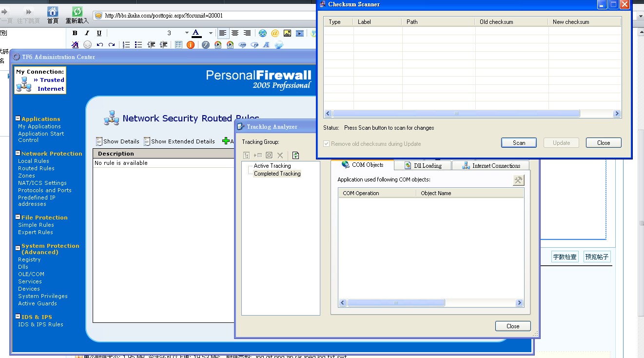Click COM objects list horizontal scrollbar thumb
This screenshot has width=644, height=358.
pos(396,303)
